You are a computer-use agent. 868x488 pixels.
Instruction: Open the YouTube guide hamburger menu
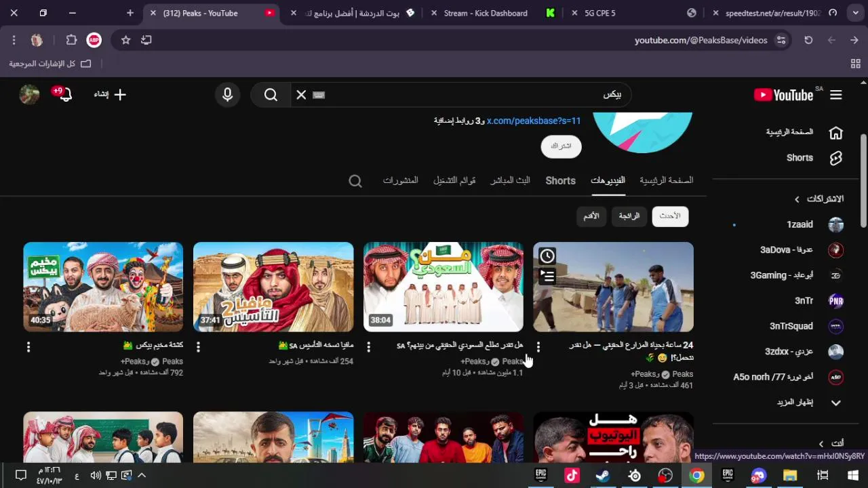tap(835, 95)
